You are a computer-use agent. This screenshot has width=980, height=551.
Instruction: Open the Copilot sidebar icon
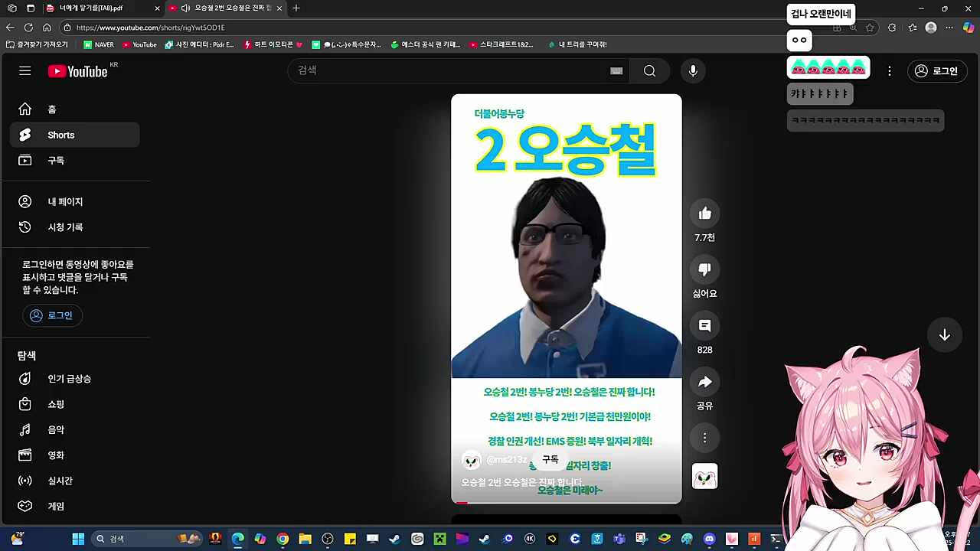969,28
